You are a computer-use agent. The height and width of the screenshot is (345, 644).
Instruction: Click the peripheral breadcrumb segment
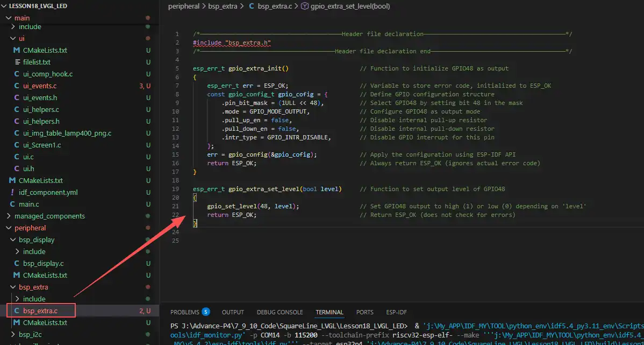point(183,6)
